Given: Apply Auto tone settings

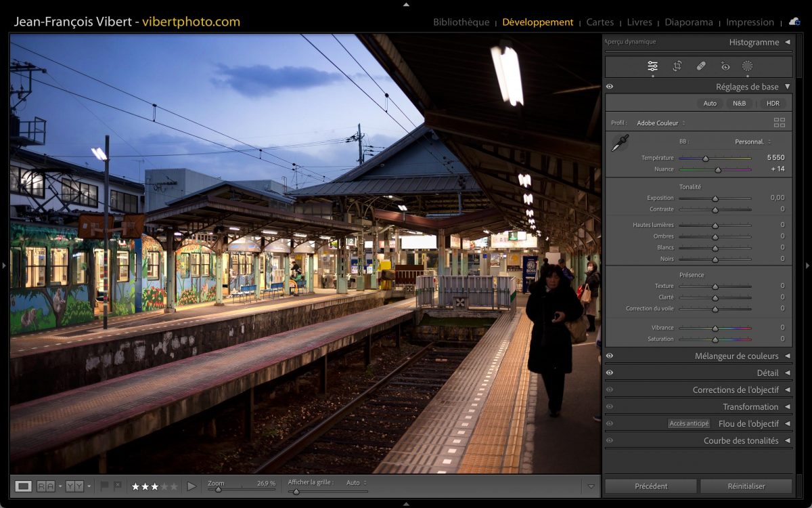Looking at the screenshot, I should 709,104.
